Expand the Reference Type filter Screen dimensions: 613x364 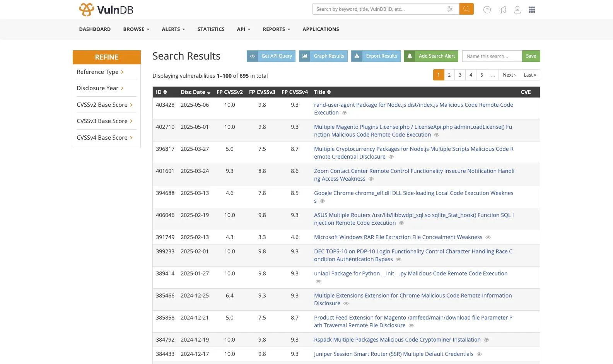pos(100,72)
